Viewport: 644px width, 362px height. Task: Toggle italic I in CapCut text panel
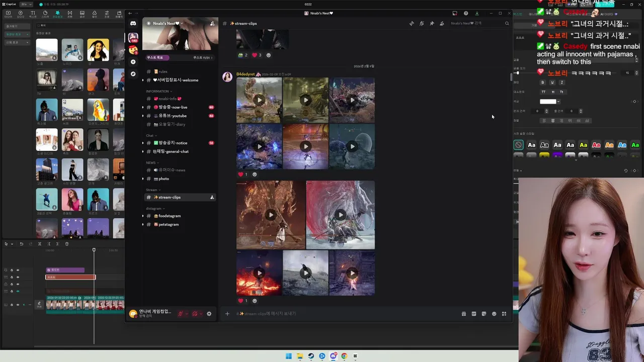[x=561, y=82]
